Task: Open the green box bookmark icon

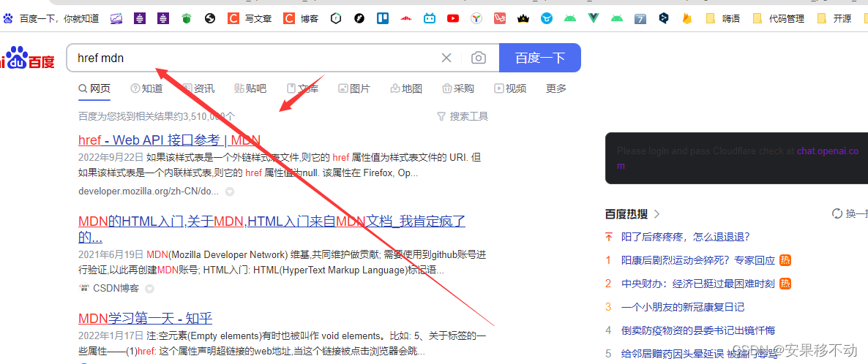Action: pyautogui.click(x=187, y=18)
